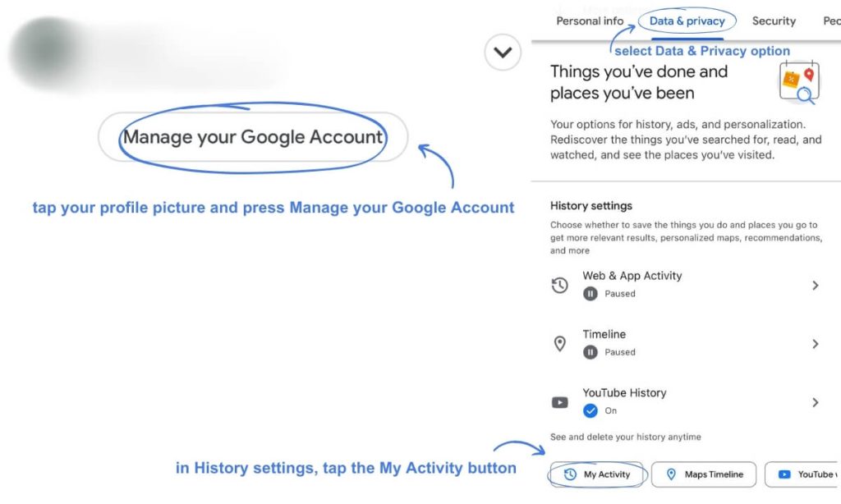841x504 pixels.
Task: Click the Timeline location pin icon
Action: [559, 344]
